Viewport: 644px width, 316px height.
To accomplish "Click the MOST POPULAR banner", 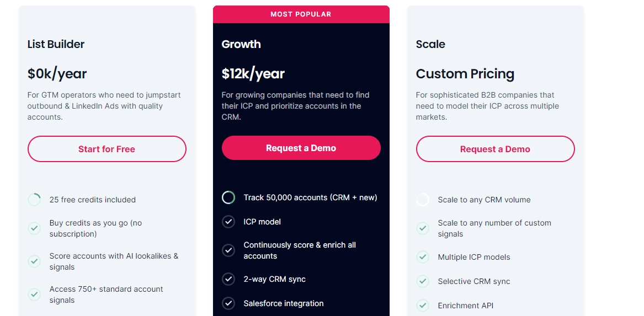I will 301,14.
